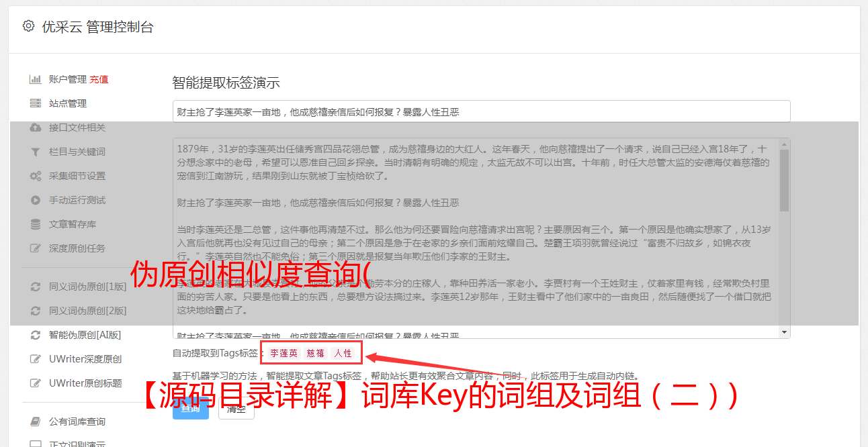Click the database icon for 文章暂存库
Screen dimensions: 868x447
[x=35, y=224]
